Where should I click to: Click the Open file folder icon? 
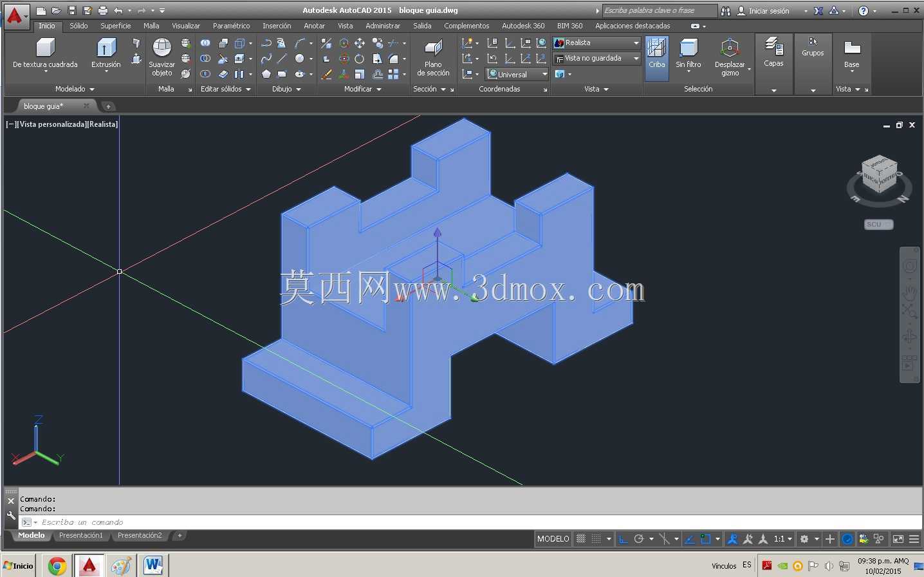click(x=56, y=10)
